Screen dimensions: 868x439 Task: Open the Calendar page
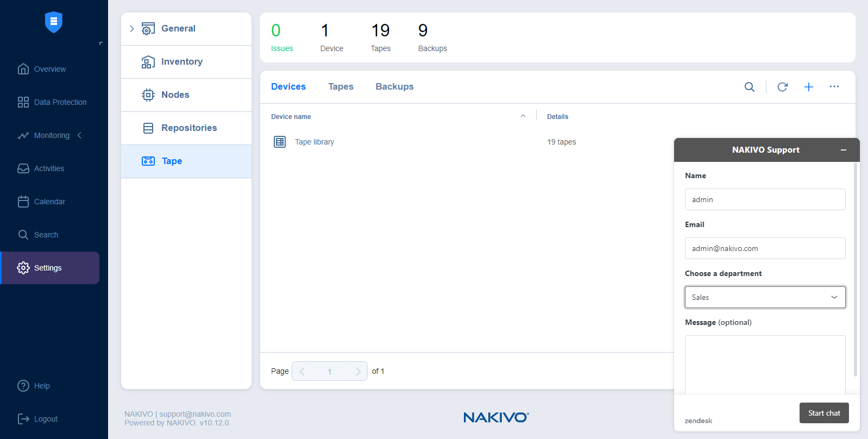[41, 202]
